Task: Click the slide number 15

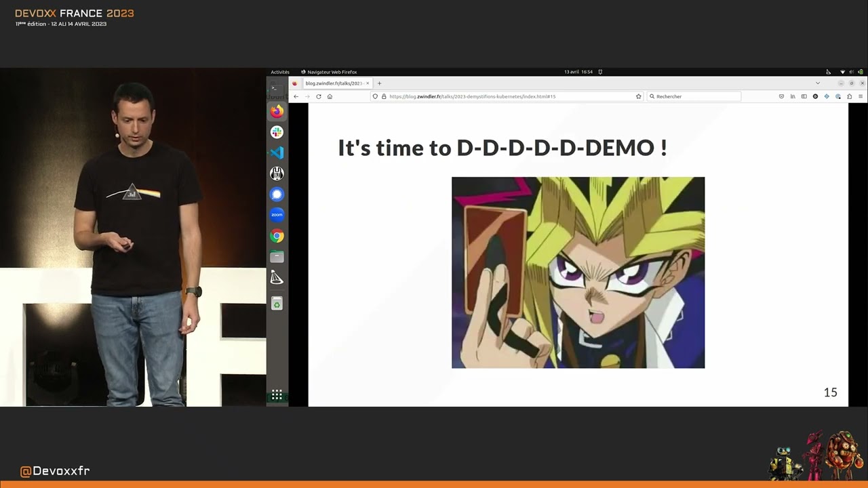Action: pyautogui.click(x=830, y=392)
